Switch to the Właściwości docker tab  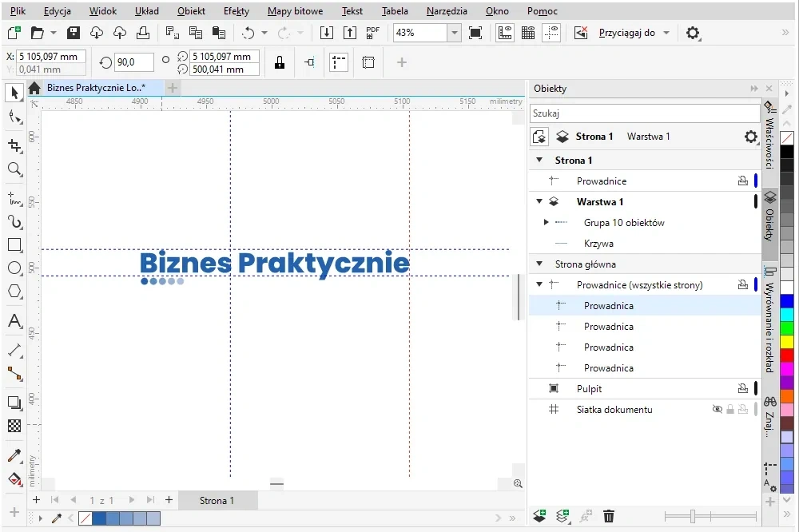coord(769,144)
